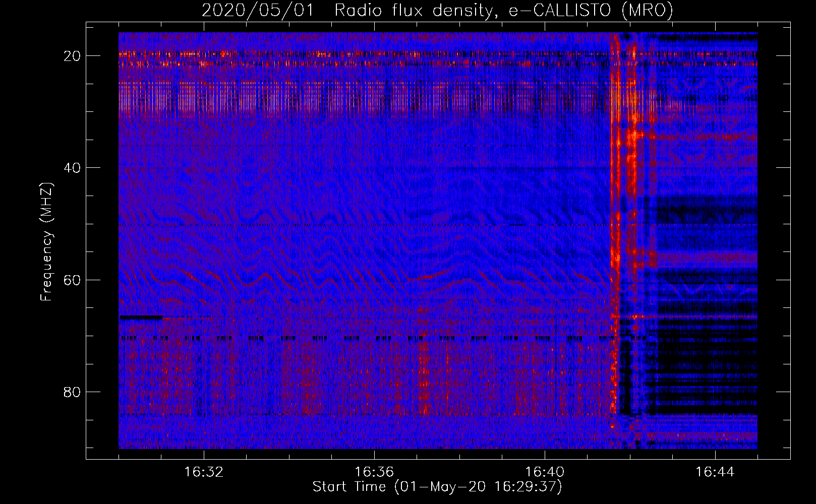Click the '16:44' time tick label
816x504 pixels.
click(715, 472)
